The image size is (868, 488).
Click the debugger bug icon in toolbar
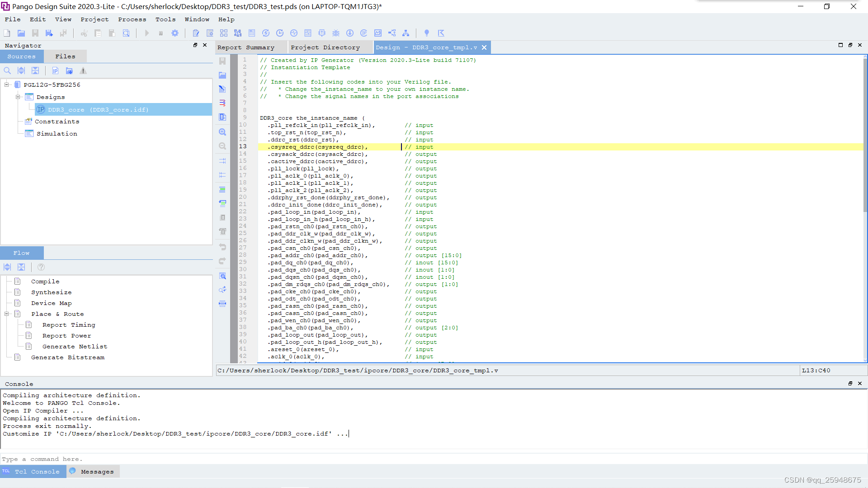[x=336, y=33]
